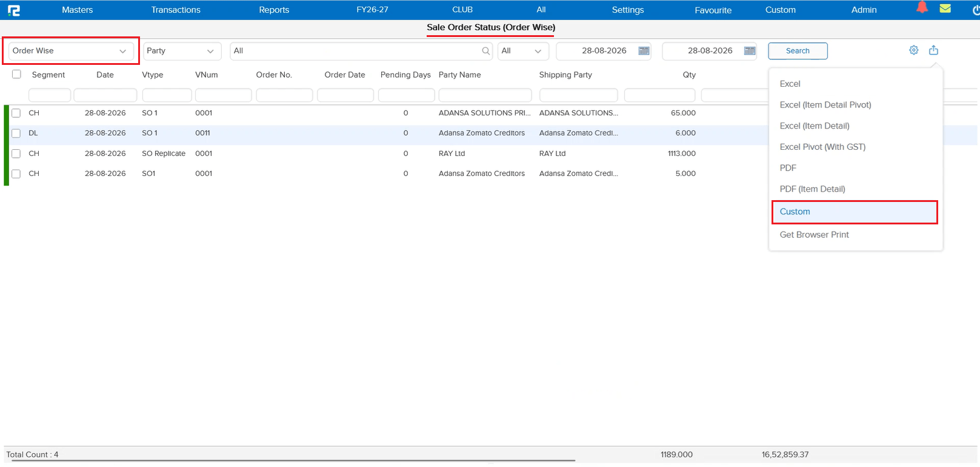980x467 pixels.
Task: Click the ADANSA SOLUTIONS PRI... party name cell
Action: coord(484,113)
